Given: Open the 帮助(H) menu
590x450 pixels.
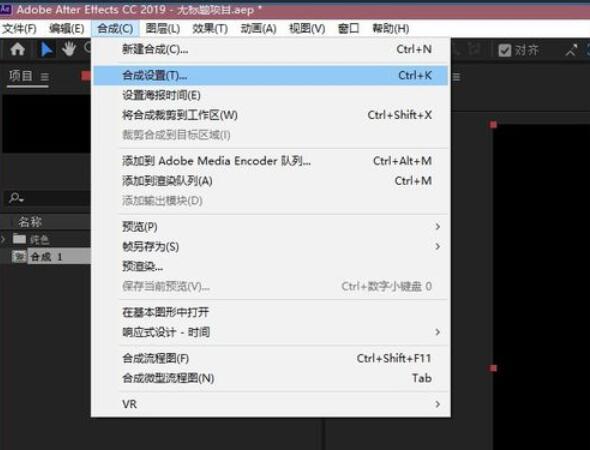Looking at the screenshot, I should [x=391, y=29].
